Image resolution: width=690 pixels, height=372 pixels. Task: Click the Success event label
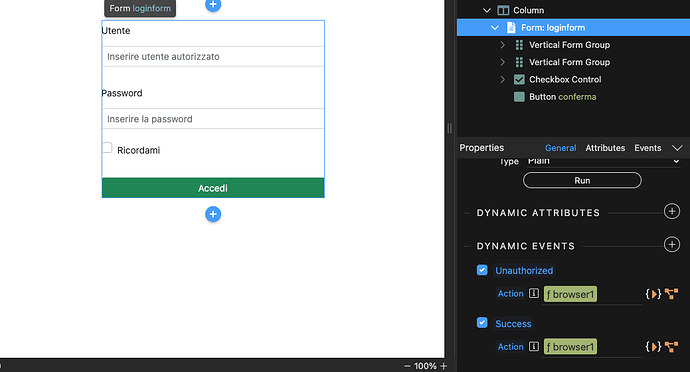coord(513,324)
